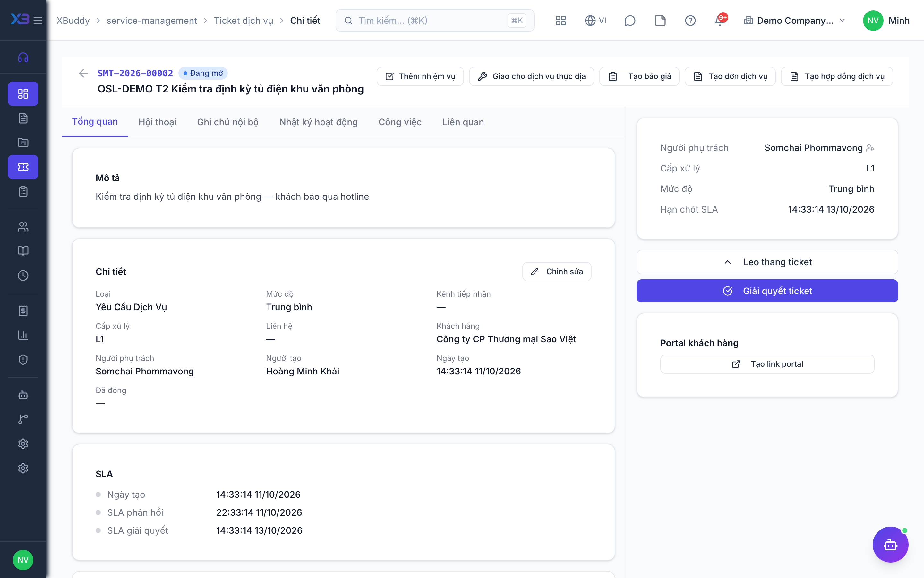Open the folder chart icon in sidebar

(23, 142)
